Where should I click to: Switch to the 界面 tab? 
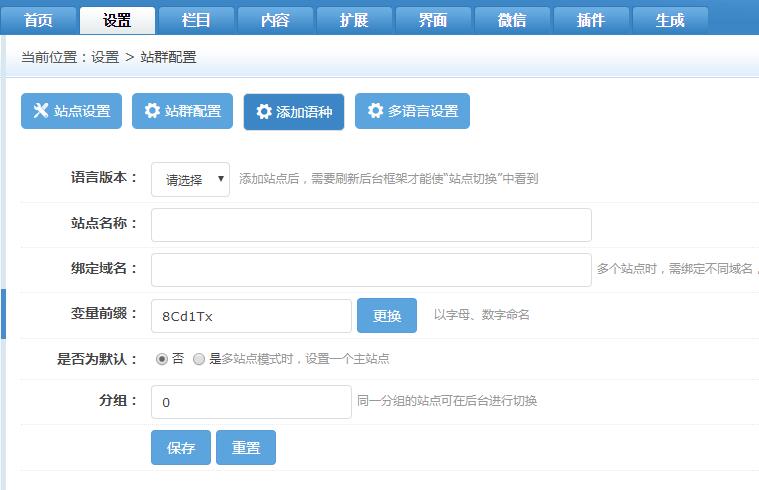pyautogui.click(x=433, y=20)
